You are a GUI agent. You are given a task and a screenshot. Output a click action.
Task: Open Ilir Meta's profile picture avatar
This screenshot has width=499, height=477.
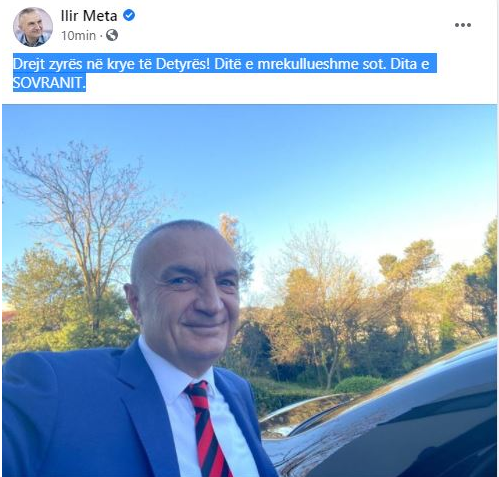point(33,27)
